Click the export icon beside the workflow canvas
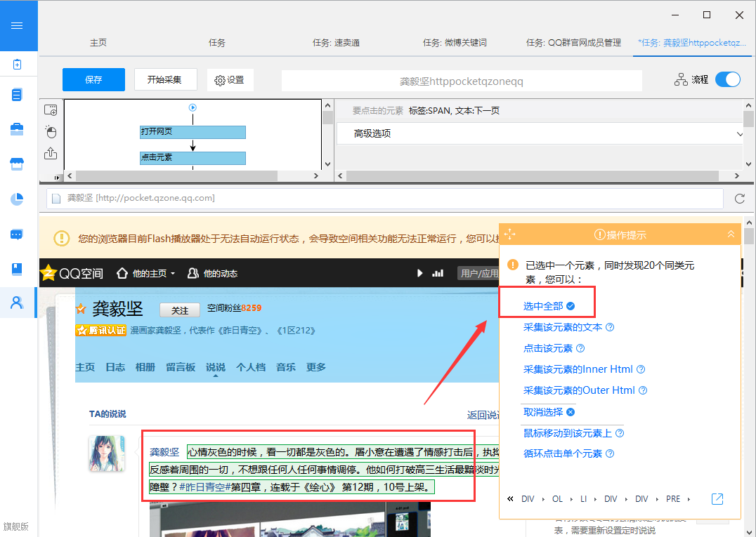This screenshot has width=756, height=537. tap(51, 153)
